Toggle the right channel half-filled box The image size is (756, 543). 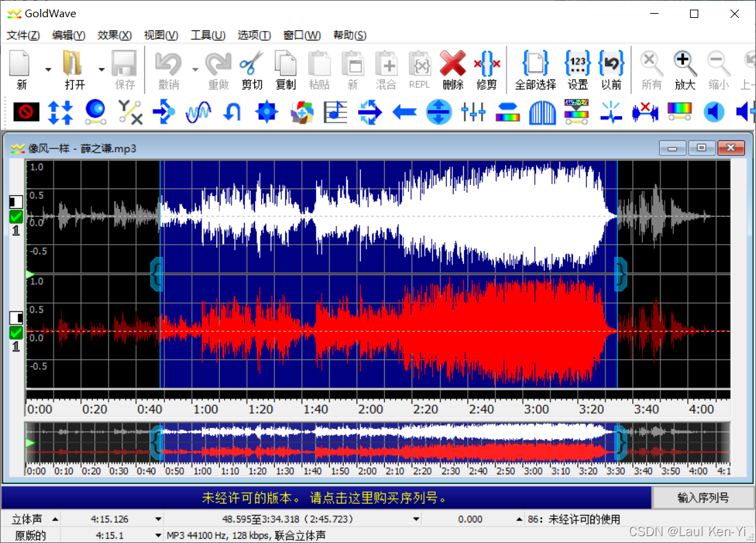[16, 317]
